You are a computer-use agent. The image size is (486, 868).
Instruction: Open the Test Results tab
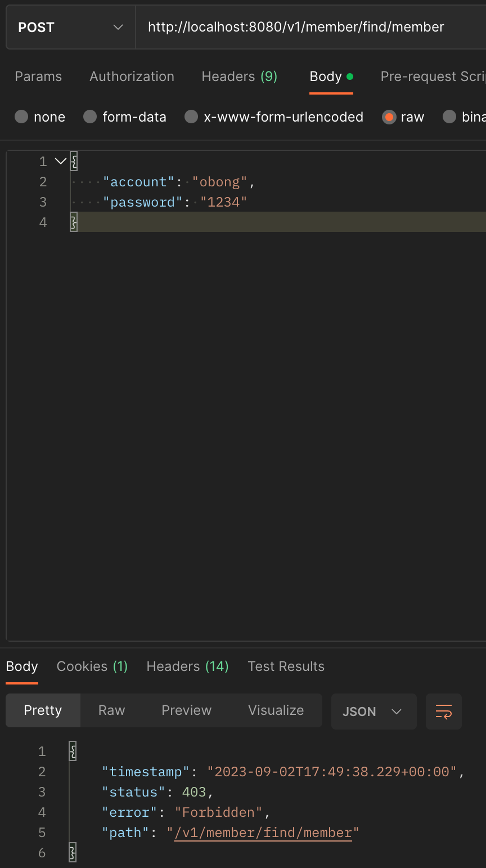pos(286,666)
